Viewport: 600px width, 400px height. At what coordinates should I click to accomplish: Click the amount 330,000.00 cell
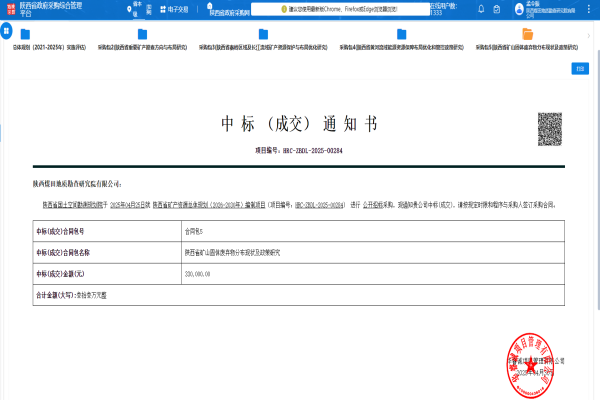(x=373, y=274)
